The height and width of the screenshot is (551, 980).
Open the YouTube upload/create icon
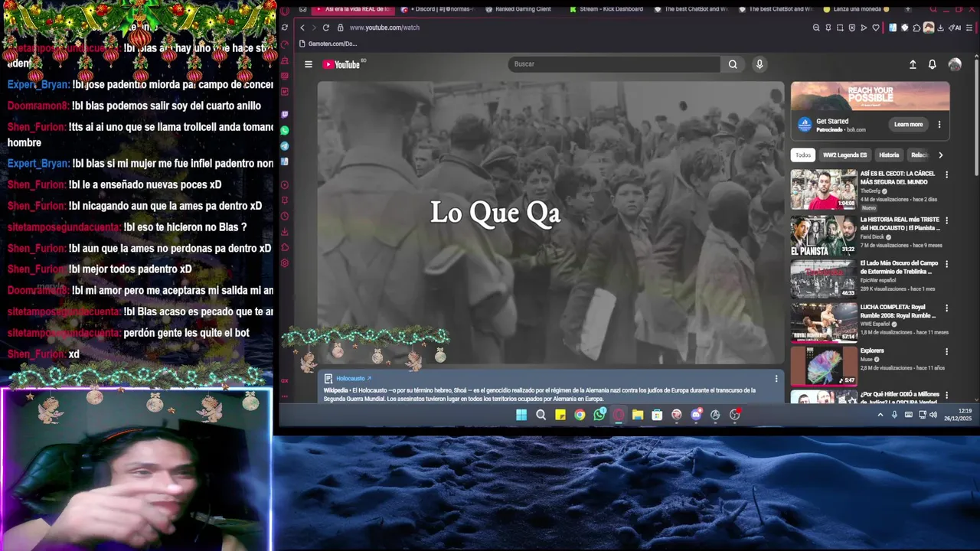pyautogui.click(x=913, y=64)
